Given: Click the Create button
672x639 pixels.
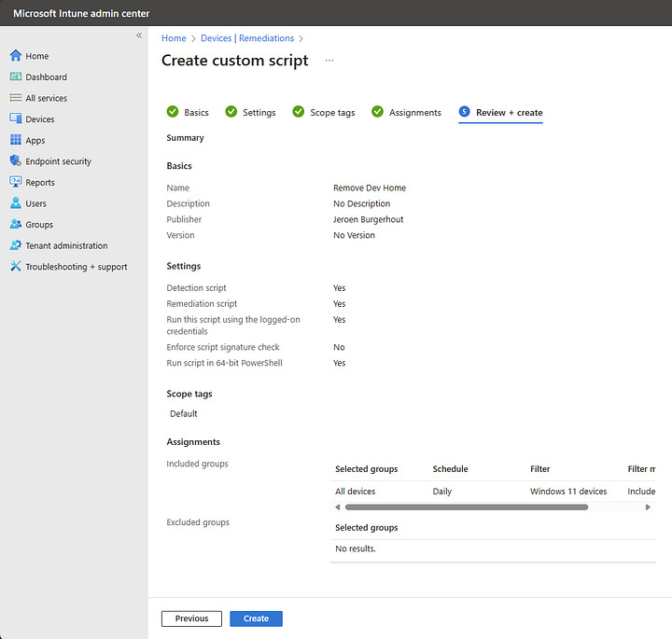Looking at the screenshot, I should [x=257, y=618].
